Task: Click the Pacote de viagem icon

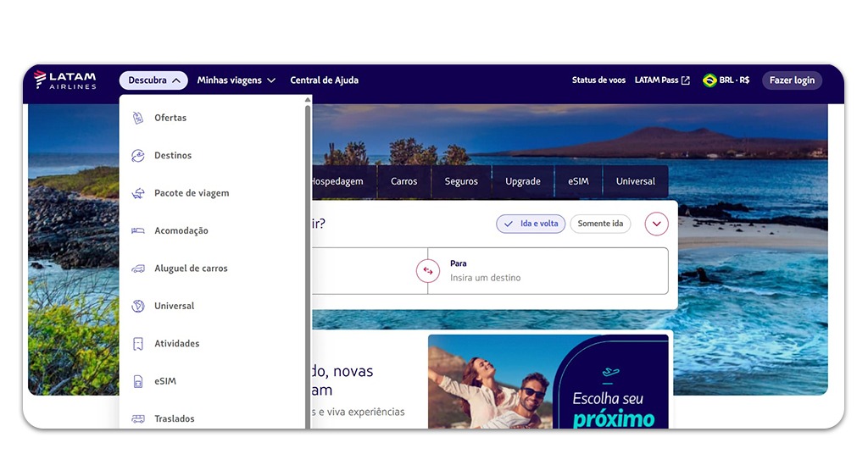Action: tap(138, 193)
